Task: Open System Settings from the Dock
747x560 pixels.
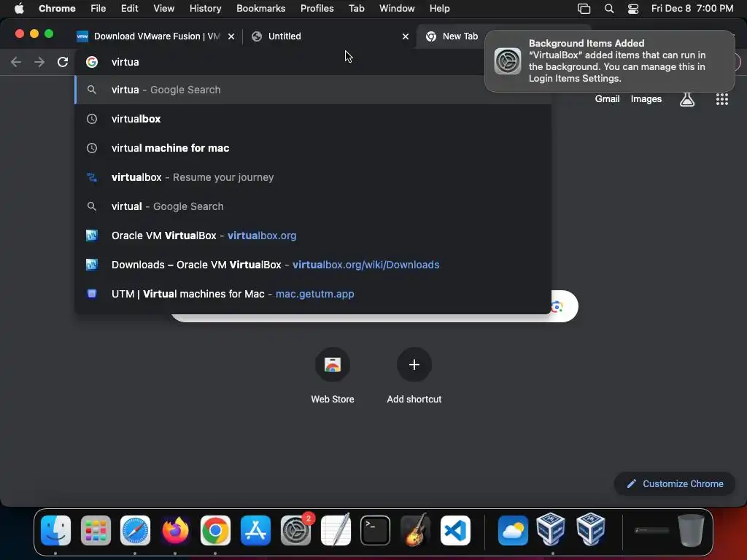Action: pyautogui.click(x=295, y=530)
